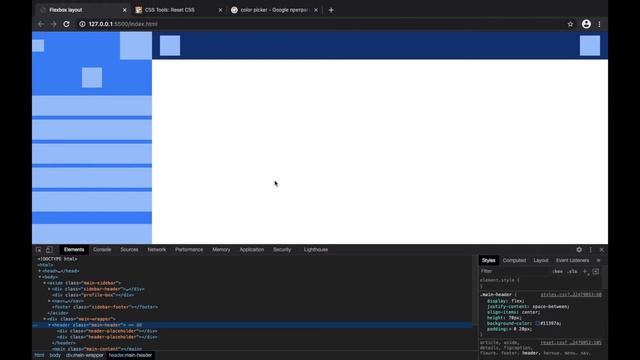Close the CSS Tools: Reset CSS tab
The height and width of the screenshot is (360, 640).
[220, 10]
